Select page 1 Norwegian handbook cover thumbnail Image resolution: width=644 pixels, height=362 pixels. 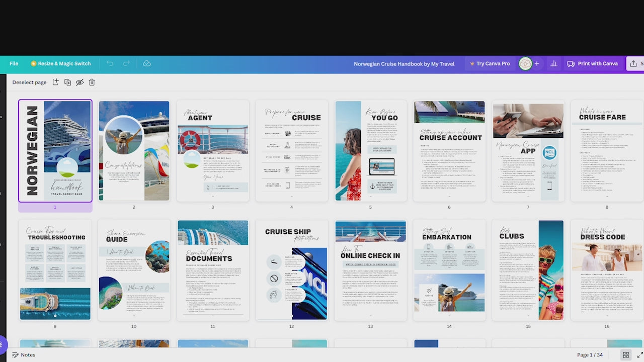click(55, 151)
